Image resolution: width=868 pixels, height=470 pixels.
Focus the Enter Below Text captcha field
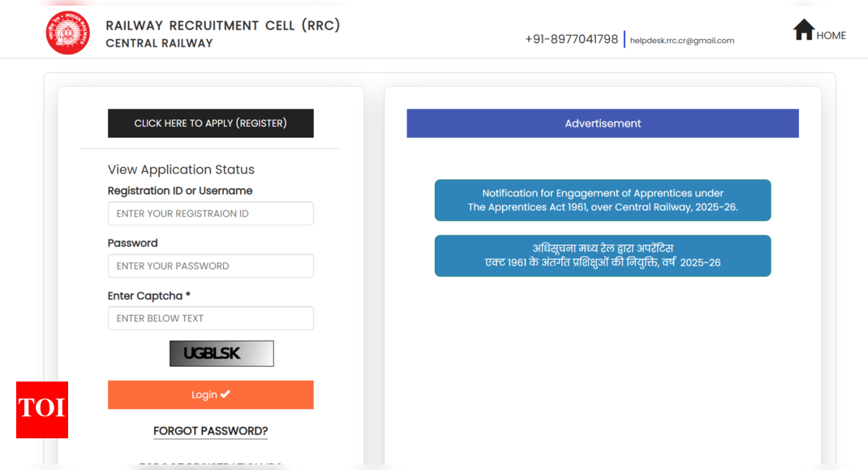tap(210, 318)
